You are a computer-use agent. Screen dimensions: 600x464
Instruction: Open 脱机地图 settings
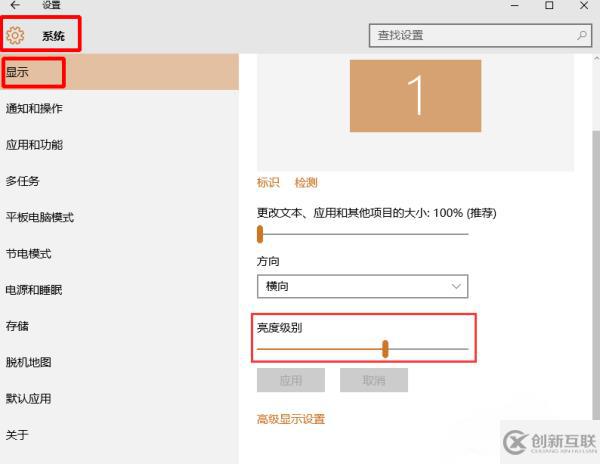(119, 362)
